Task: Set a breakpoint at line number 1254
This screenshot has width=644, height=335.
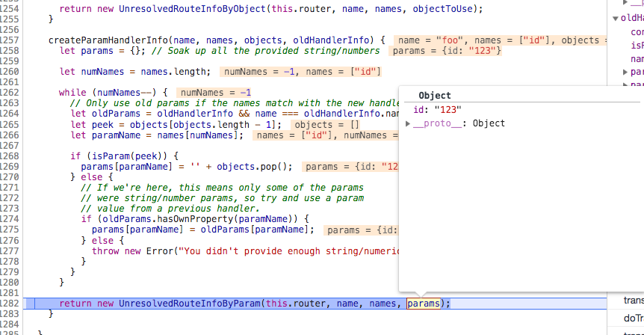Action: coord(10,9)
